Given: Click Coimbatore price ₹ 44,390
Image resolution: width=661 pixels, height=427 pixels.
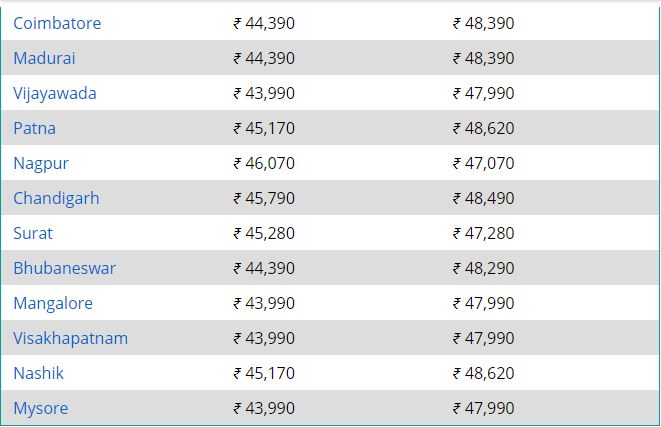Looking at the screenshot, I should tap(264, 23).
